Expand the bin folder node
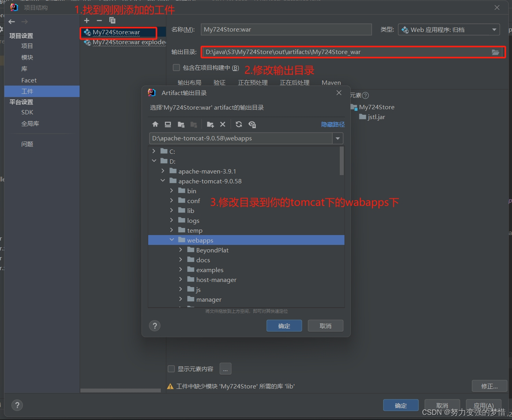The height and width of the screenshot is (420, 512). (x=171, y=190)
